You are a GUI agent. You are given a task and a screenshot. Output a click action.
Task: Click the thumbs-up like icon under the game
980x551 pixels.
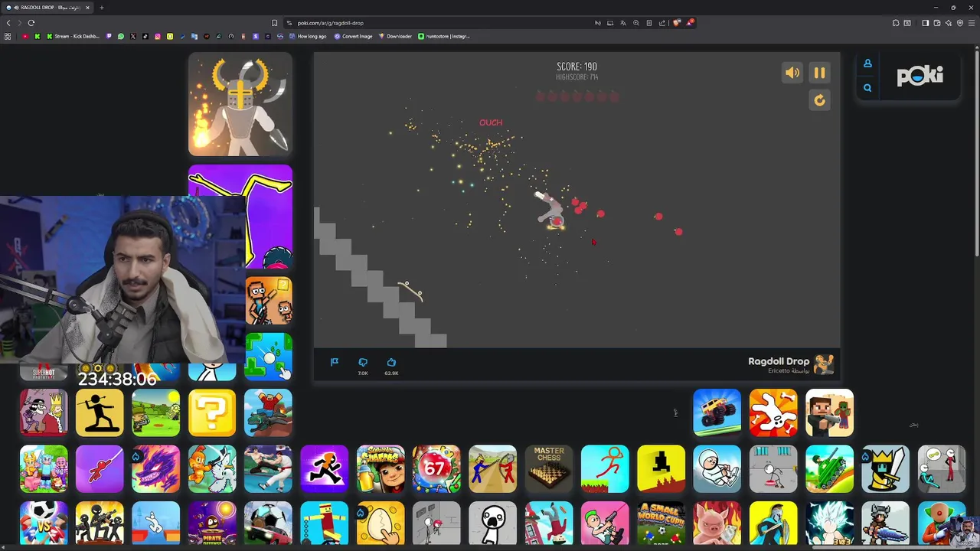click(x=391, y=362)
